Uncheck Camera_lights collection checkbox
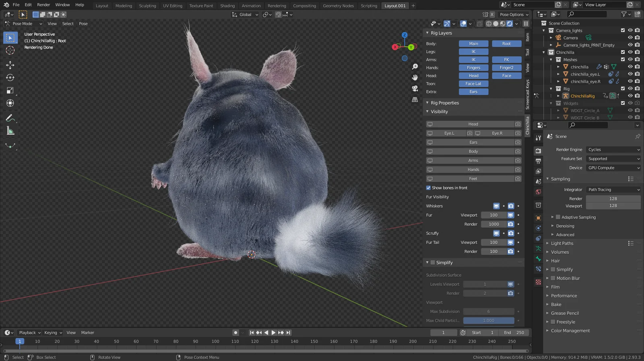 [x=623, y=31]
